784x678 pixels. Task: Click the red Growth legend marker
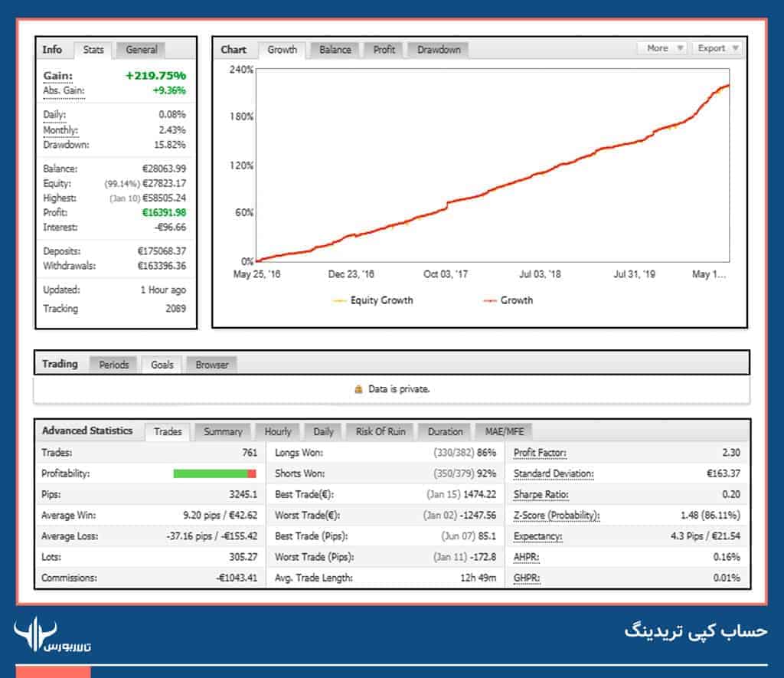(488, 301)
